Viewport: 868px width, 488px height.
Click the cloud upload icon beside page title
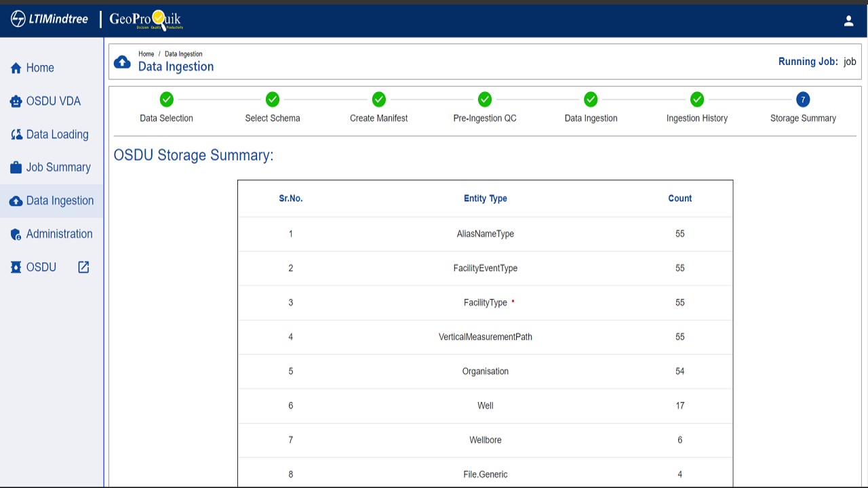(x=122, y=62)
